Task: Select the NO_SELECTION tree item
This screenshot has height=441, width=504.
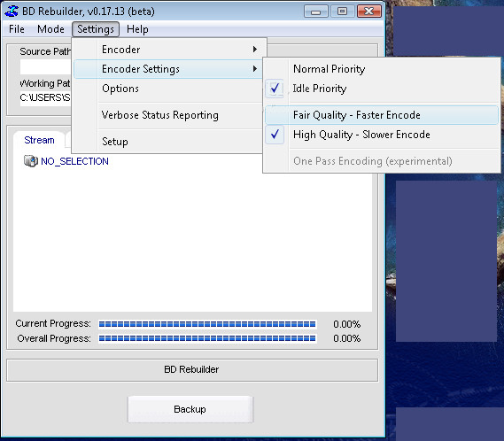Action: 74,161
